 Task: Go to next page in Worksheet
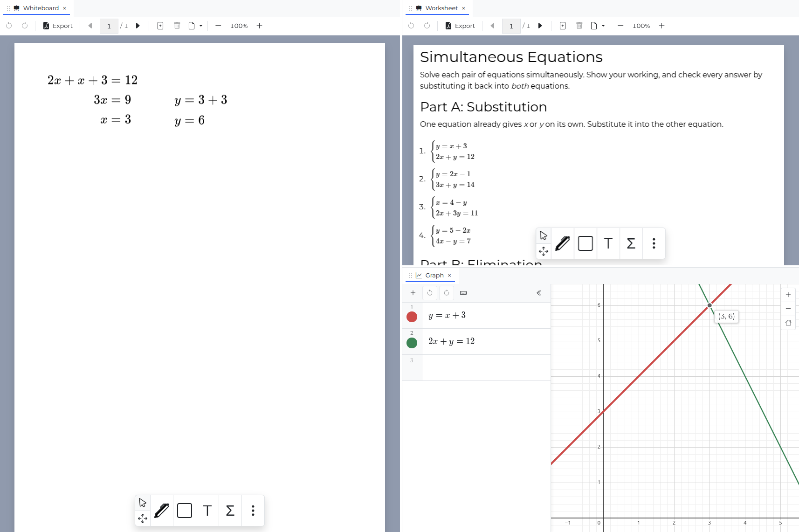(x=540, y=26)
